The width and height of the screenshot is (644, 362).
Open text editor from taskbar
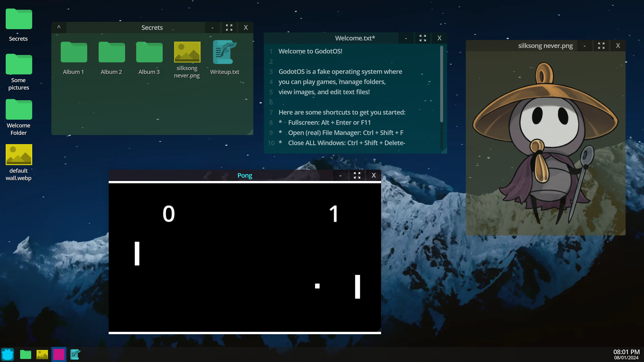click(x=75, y=354)
